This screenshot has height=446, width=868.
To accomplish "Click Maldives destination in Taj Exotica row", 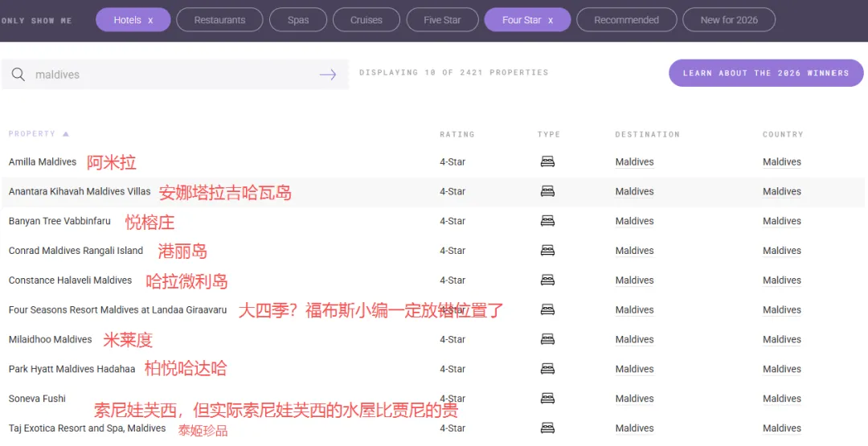I will click(634, 428).
